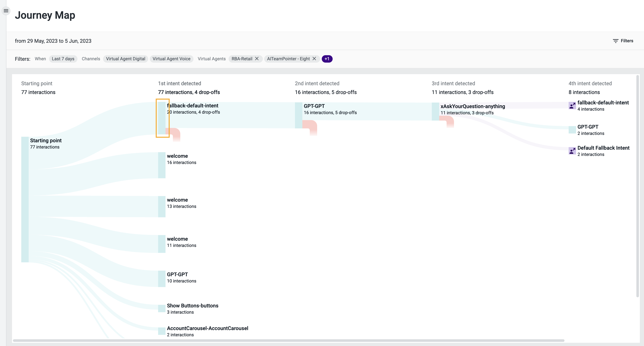This screenshot has width=644, height=346.
Task: Remove the AITeamPointer - Eight filter
Action: (x=314, y=59)
